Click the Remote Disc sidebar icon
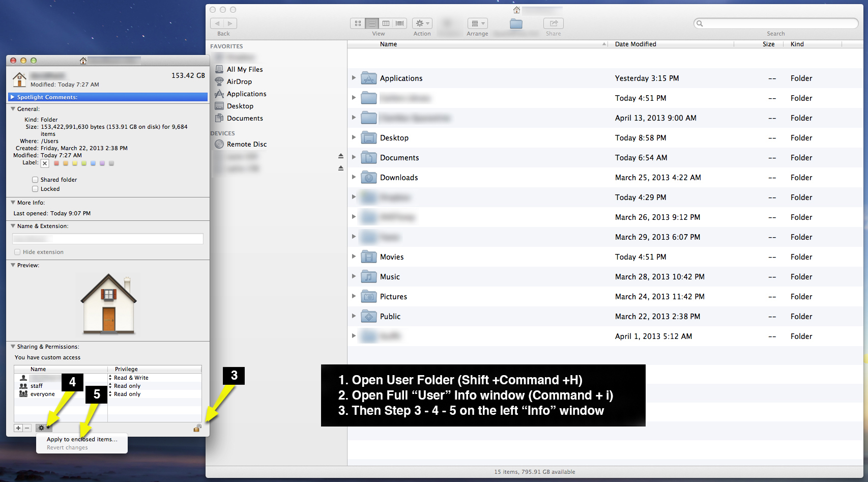Screen dimensions: 868x482 click(x=219, y=144)
